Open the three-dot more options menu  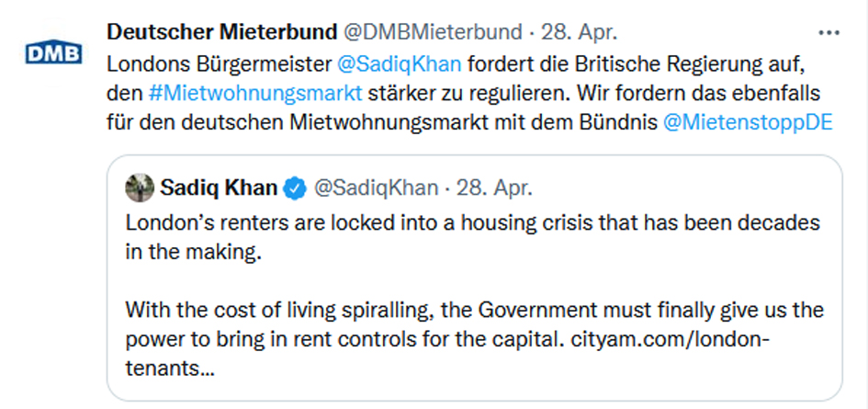pyautogui.click(x=829, y=32)
